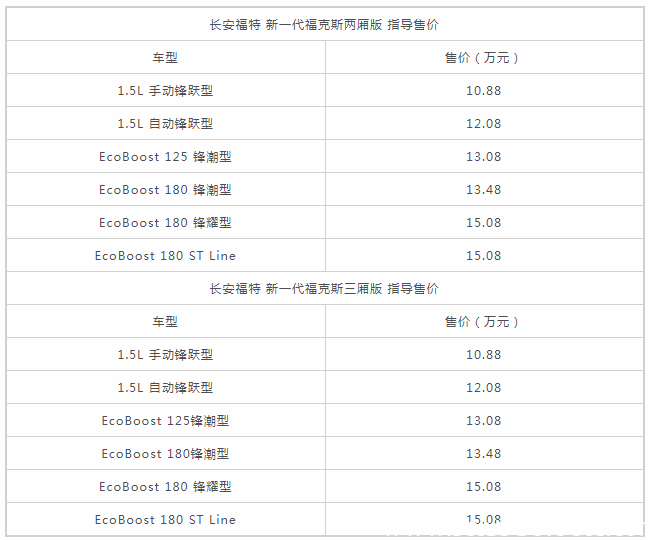This screenshot has width=649, height=540.
Task: Click 1.5L 自动锋跃型 in the 三厢版 table
Action: (x=165, y=387)
